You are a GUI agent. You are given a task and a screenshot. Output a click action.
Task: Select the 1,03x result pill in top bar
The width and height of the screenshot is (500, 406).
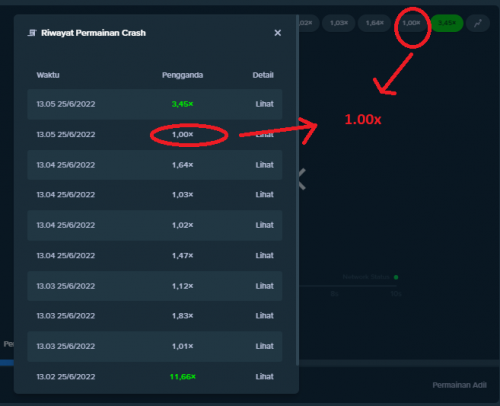[x=339, y=23]
